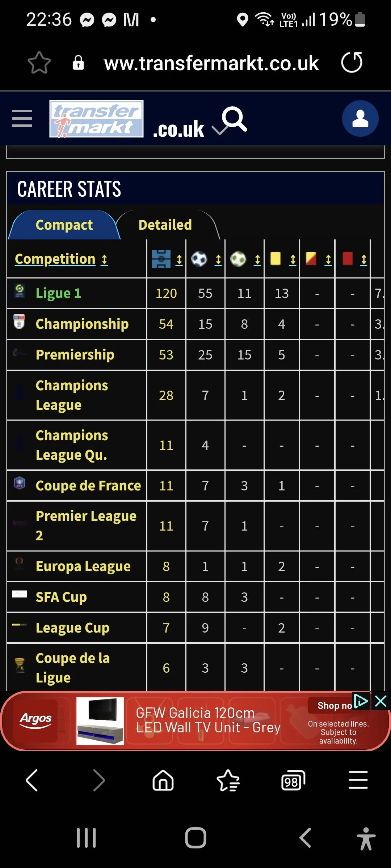Sort by appearances column arrow
The image size is (391, 868).
point(179,260)
